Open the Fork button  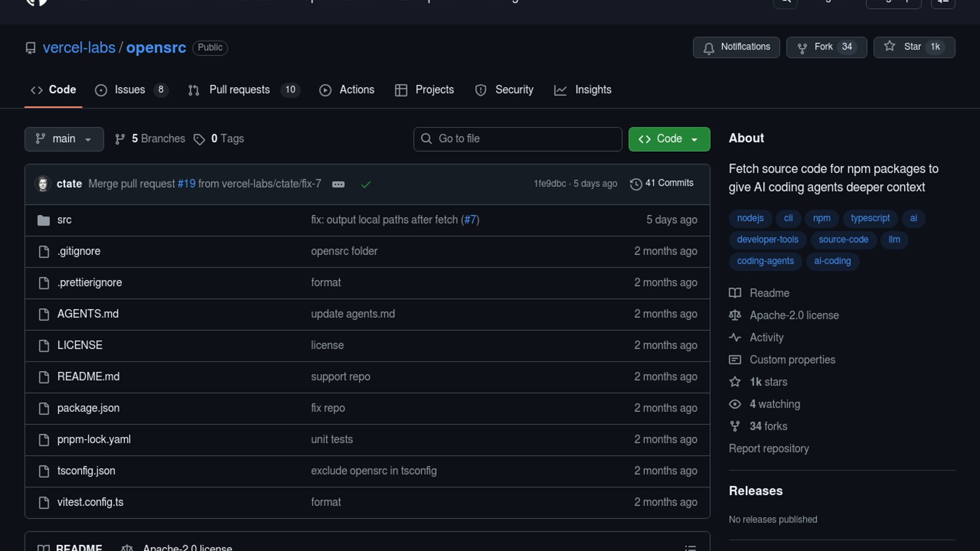tap(826, 47)
